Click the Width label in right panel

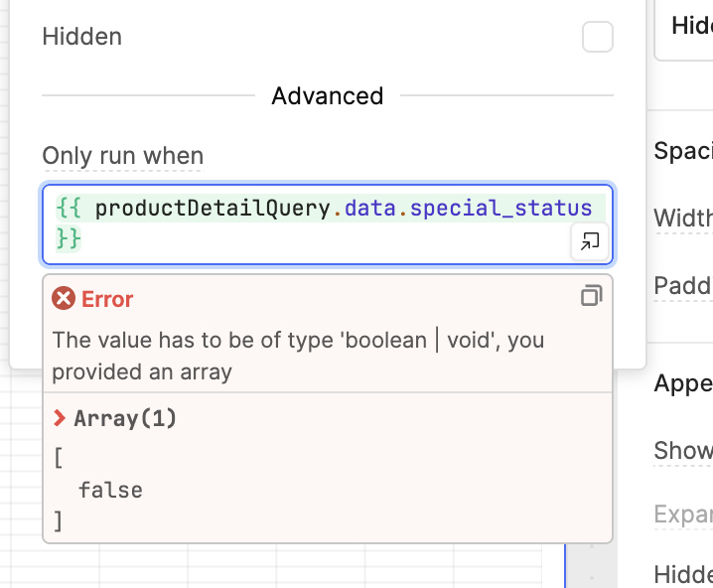pyautogui.click(x=683, y=219)
